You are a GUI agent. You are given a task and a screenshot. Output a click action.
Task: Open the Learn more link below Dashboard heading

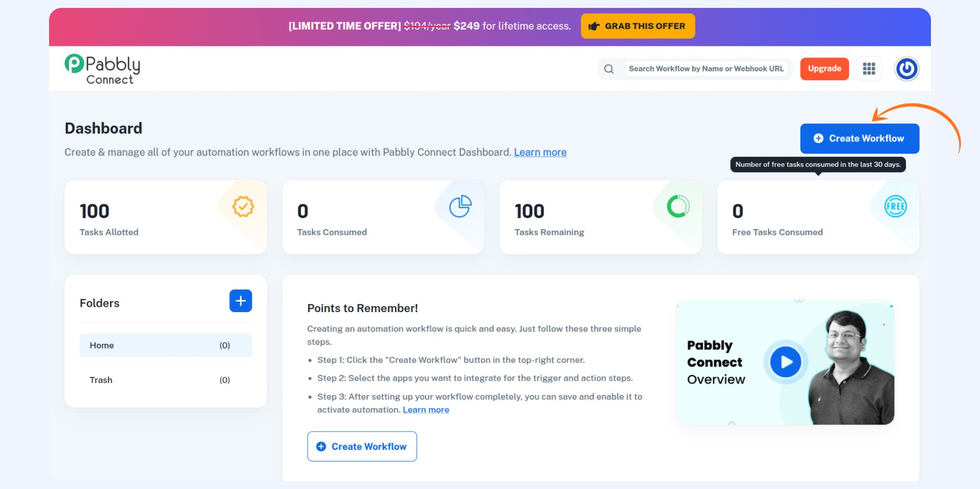[540, 152]
